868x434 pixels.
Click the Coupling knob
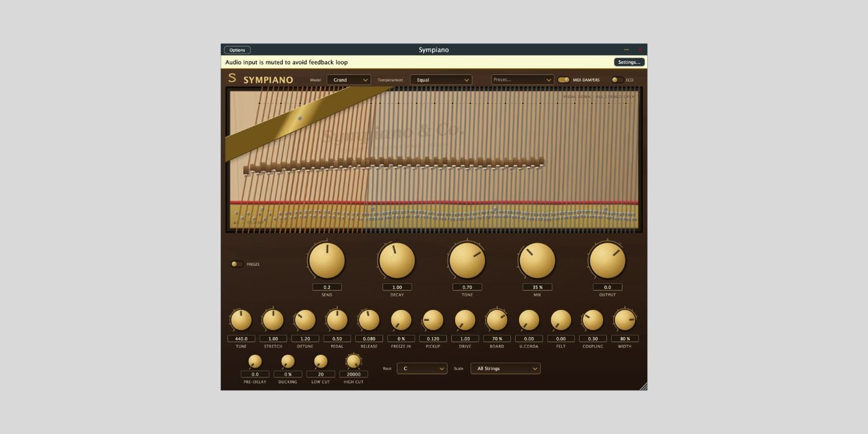[x=593, y=321]
